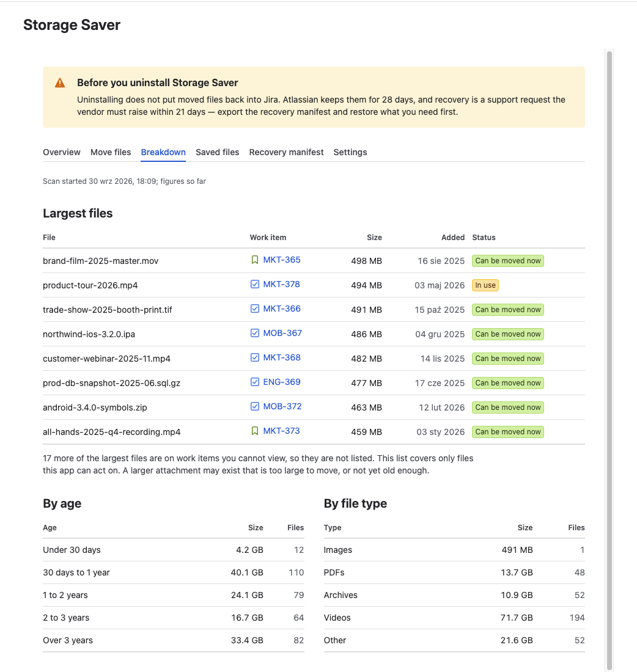The height and width of the screenshot is (672, 637).
Task: Switch to the Settings tab
Action: pyautogui.click(x=350, y=152)
